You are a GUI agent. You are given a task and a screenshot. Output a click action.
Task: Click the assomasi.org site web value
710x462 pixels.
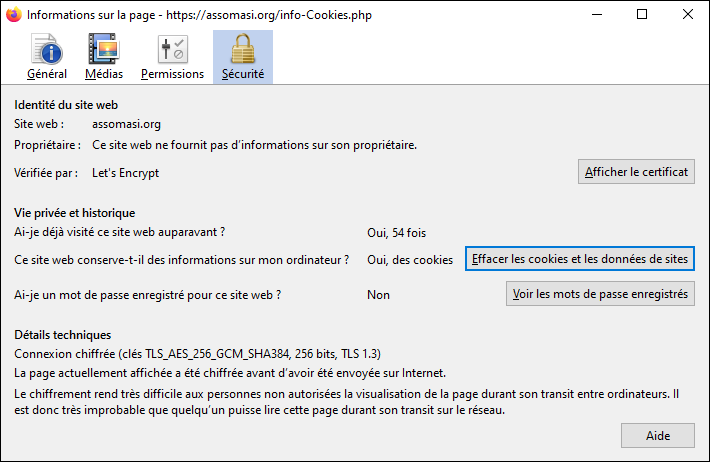[x=126, y=124]
